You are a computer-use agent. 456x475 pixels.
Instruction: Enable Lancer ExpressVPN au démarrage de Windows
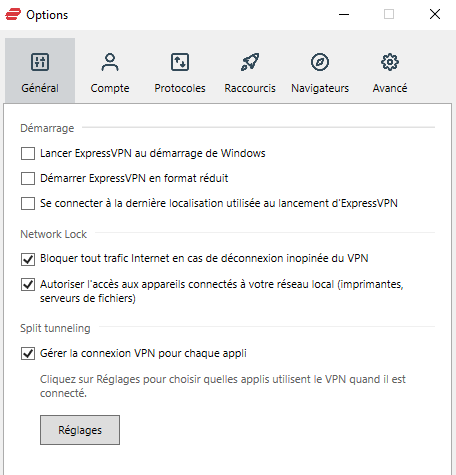(x=28, y=154)
